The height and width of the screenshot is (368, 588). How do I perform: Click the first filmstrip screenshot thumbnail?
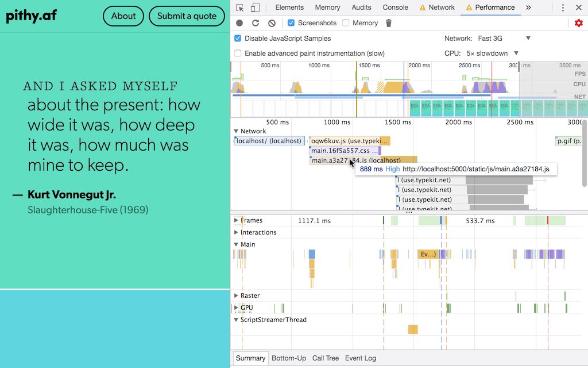click(x=415, y=108)
